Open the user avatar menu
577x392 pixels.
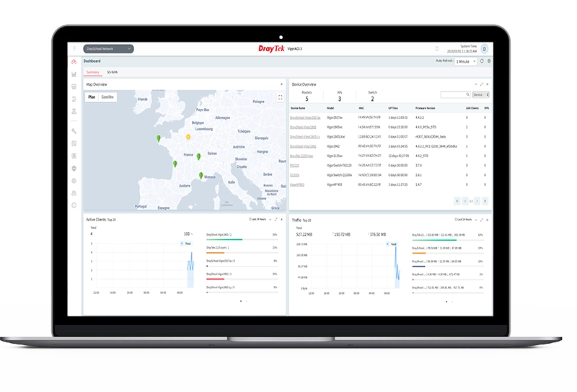(485, 48)
